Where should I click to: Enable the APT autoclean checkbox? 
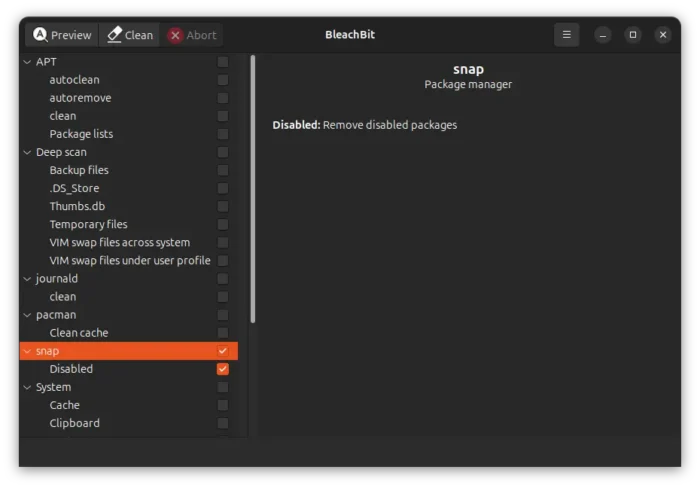(223, 80)
